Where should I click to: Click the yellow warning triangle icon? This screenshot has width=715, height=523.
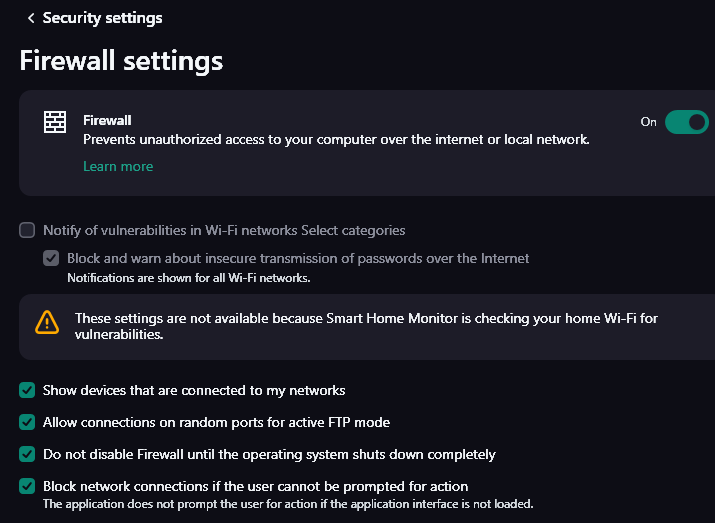pyautogui.click(x=47, y=322)
